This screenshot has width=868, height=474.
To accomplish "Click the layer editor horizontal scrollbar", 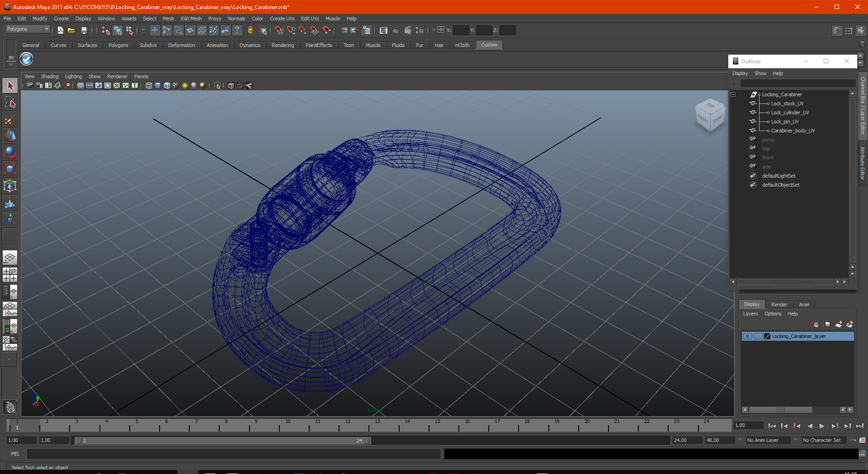I will pos(780,410).
